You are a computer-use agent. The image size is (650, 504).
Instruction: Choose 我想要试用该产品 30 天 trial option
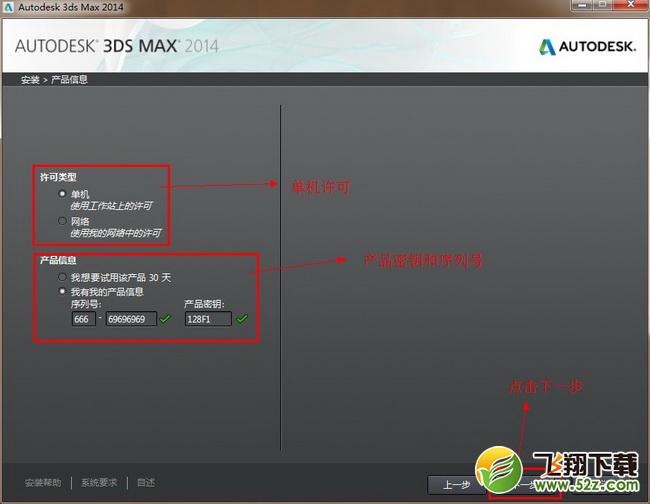(x=62, y=277)
